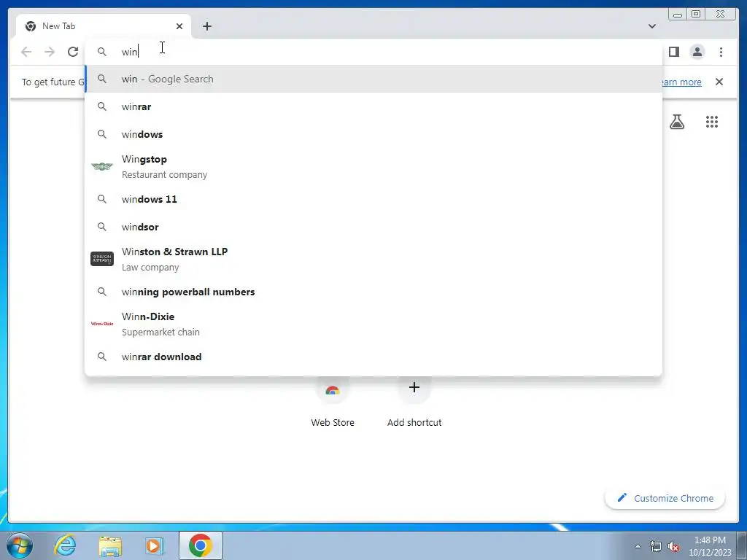The image size is (747, 560).
Task: Select the 'windows' suggestion
Action: coord(373,134)
